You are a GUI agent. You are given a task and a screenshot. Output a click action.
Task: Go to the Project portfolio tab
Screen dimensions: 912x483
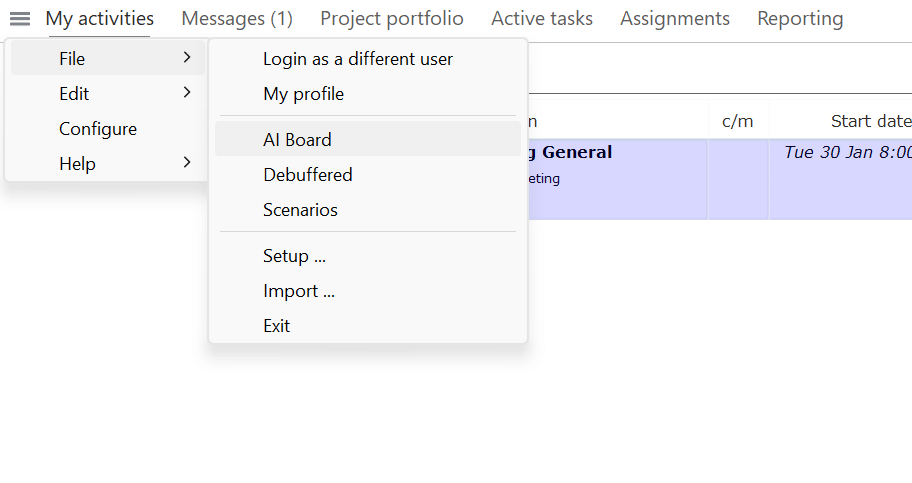pyautogui.click(x=392, y=19)
